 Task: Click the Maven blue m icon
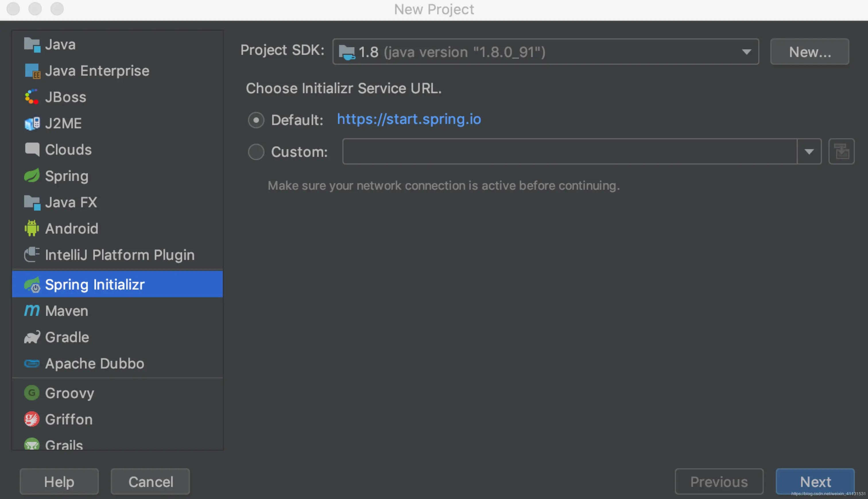[32, 310]
